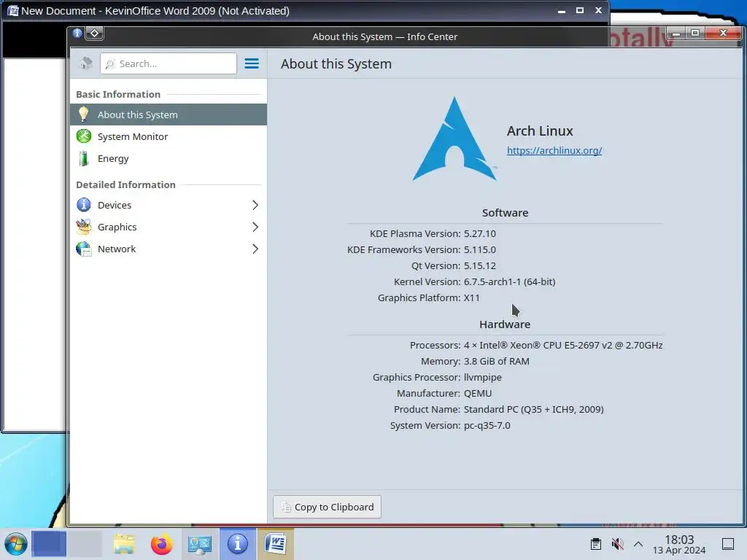
Task: Click the Arch Linux logo
Action: [454, 139]
